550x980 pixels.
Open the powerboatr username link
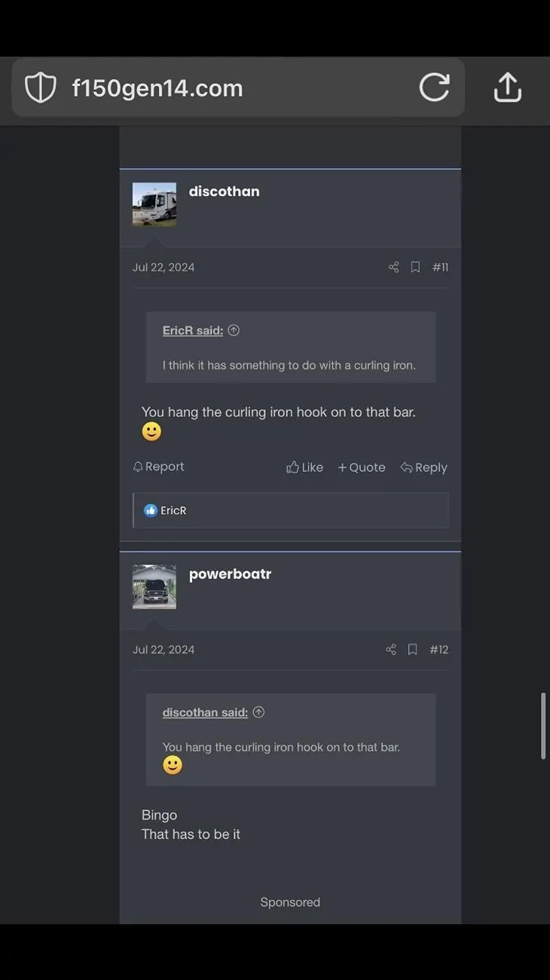point(230,574)
